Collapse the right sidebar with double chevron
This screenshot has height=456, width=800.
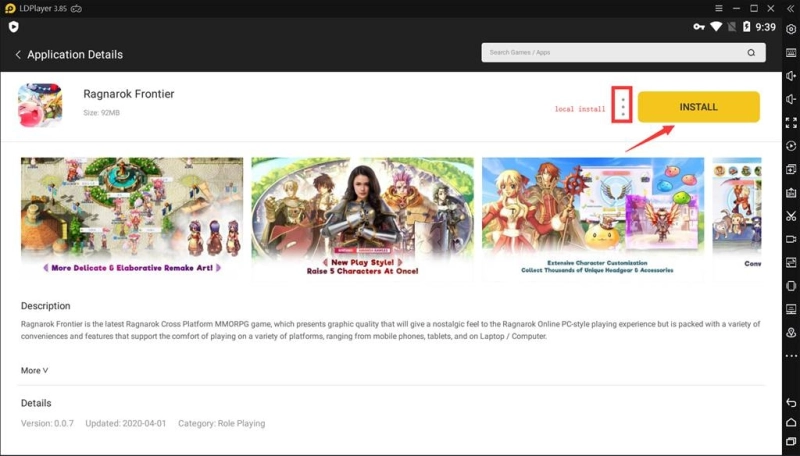coord(790,8)
